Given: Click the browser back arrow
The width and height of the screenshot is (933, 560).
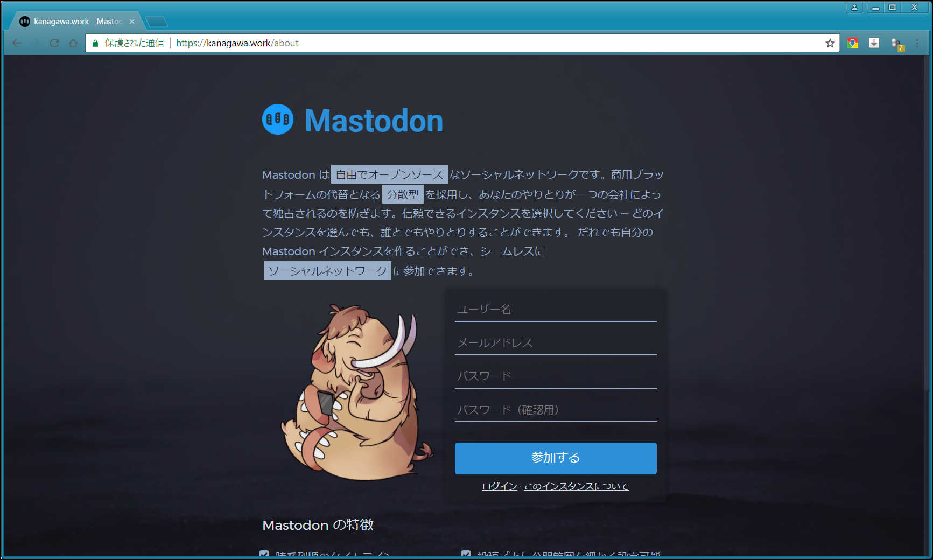Looking at the screenshot, I should (17, 43).
